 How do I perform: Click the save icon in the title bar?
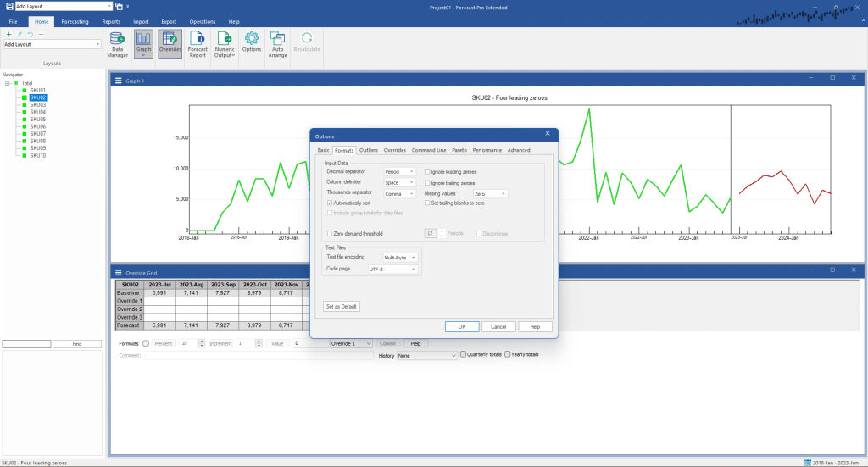pyautogui.click(x=9, y=7)
